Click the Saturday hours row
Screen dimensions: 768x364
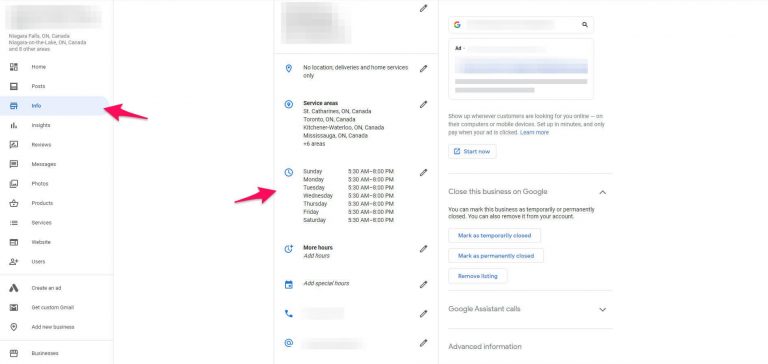coord(348,220)
